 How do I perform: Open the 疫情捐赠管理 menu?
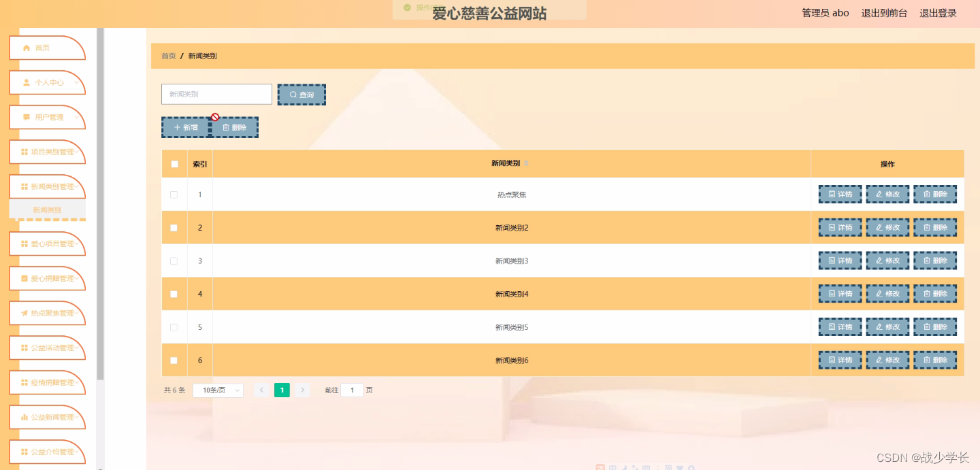click(47, 382)
